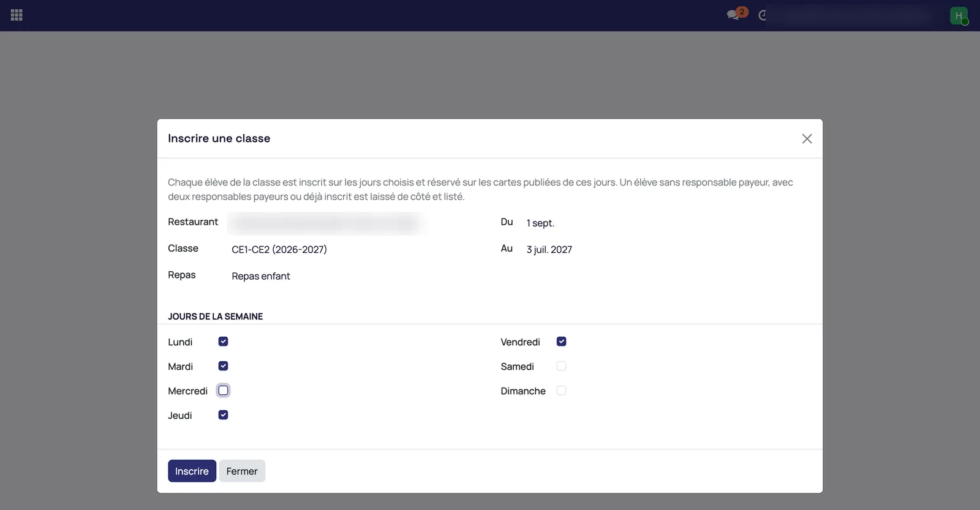Select the blurred Restaurant field

[325, 223]
